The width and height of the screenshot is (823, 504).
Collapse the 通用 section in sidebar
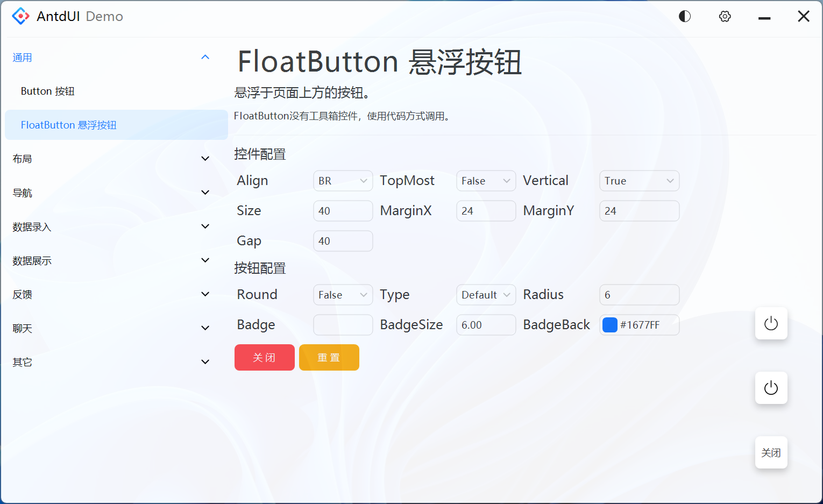tap(111, 57)
